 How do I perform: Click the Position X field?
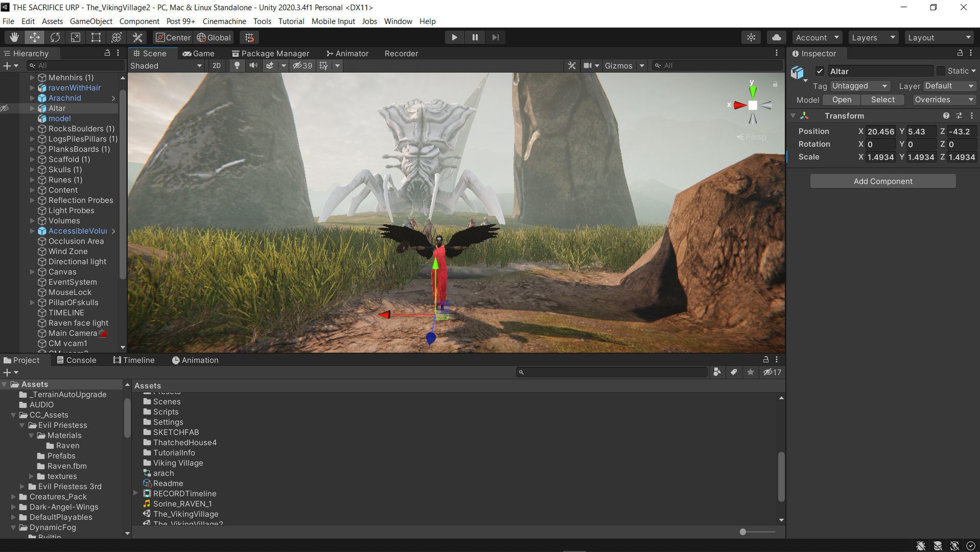pyautogui.click(x=880, y=131)
